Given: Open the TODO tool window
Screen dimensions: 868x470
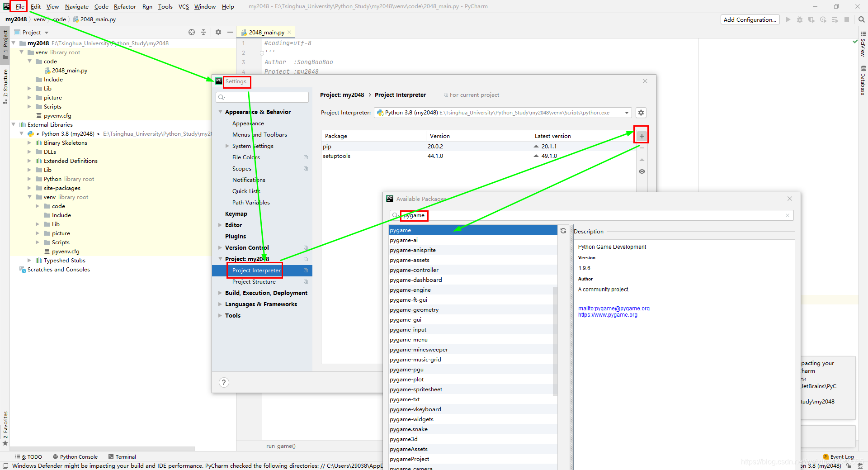Looking at the screenshot, I should [x=28, y=457].
